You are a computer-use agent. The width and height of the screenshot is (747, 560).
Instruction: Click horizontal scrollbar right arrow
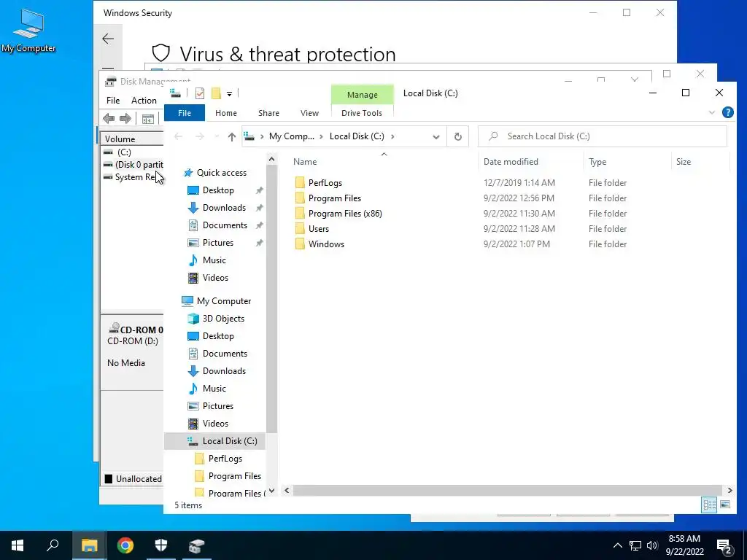(x=729, y=490)
